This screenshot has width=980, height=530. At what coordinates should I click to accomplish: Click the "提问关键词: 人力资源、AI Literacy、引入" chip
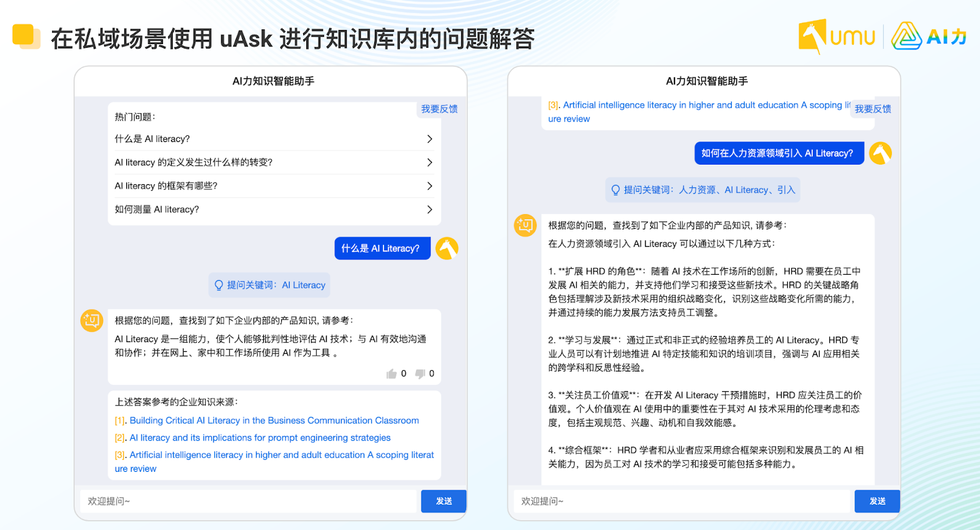point(703,190)
